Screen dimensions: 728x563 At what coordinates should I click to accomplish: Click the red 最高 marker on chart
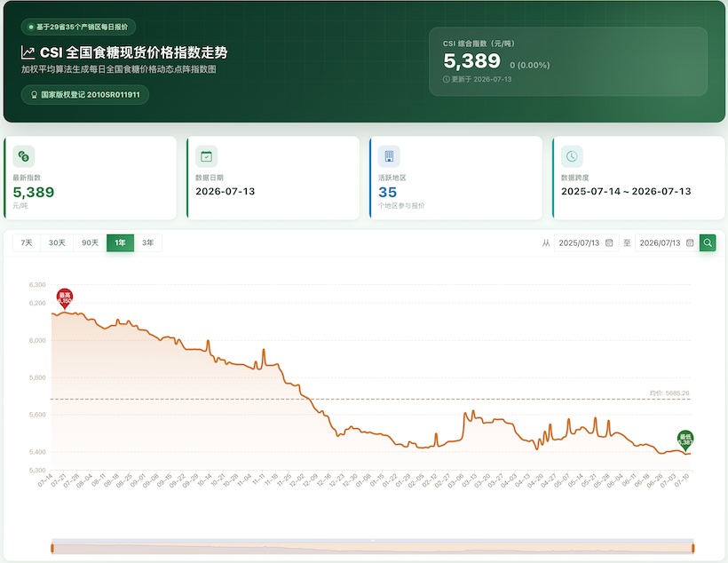coord(65,298)
